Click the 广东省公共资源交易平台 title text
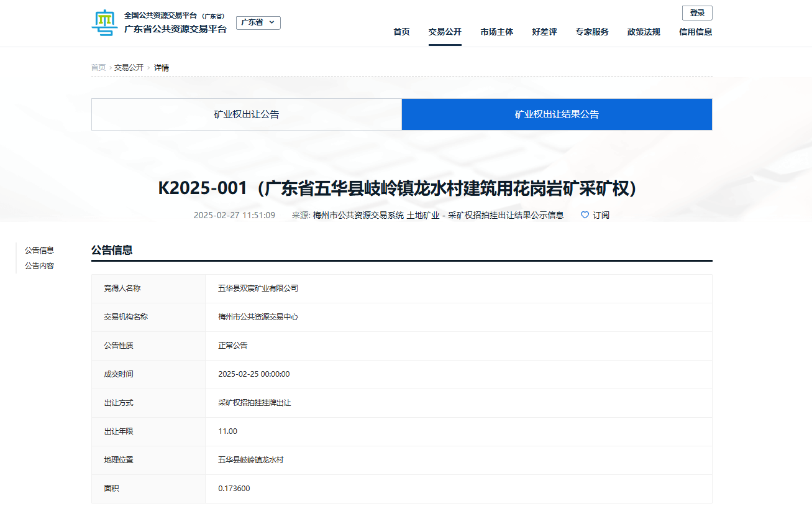 coord(175,29)
